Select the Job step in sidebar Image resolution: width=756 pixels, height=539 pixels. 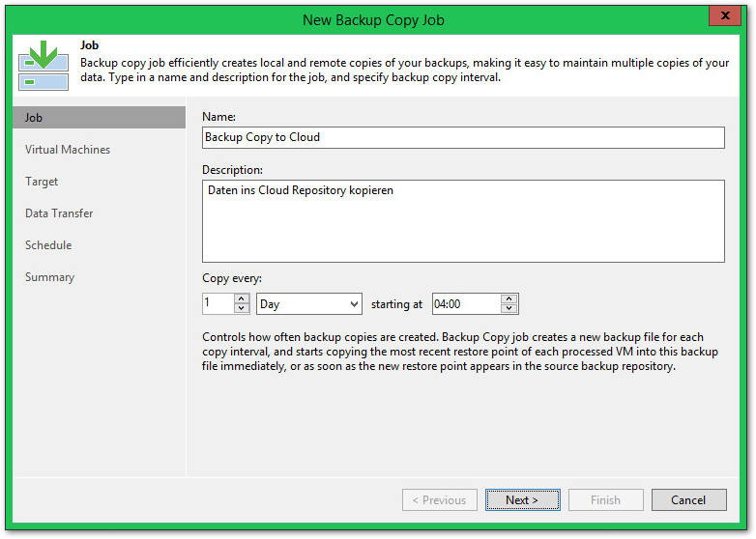[34, 118]
